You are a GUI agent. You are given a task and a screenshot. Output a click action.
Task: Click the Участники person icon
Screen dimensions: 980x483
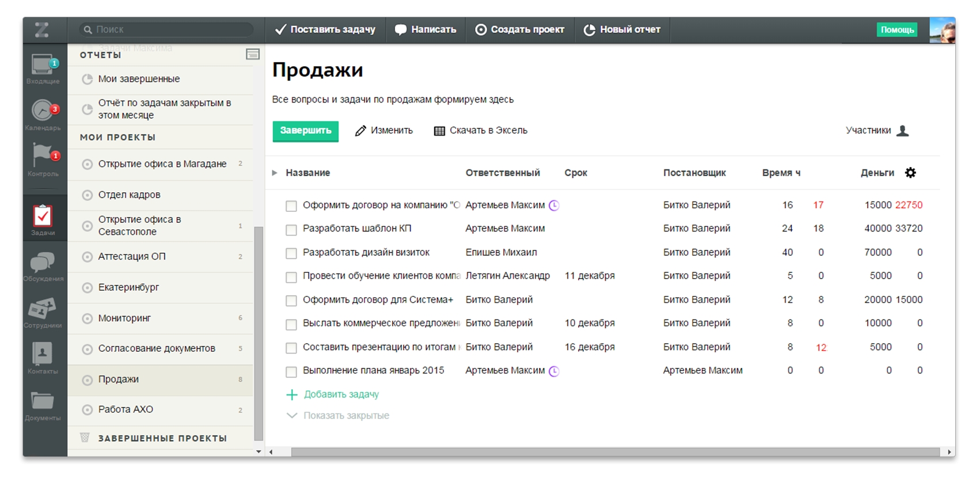pyautogui.click(x=903, y=131)
